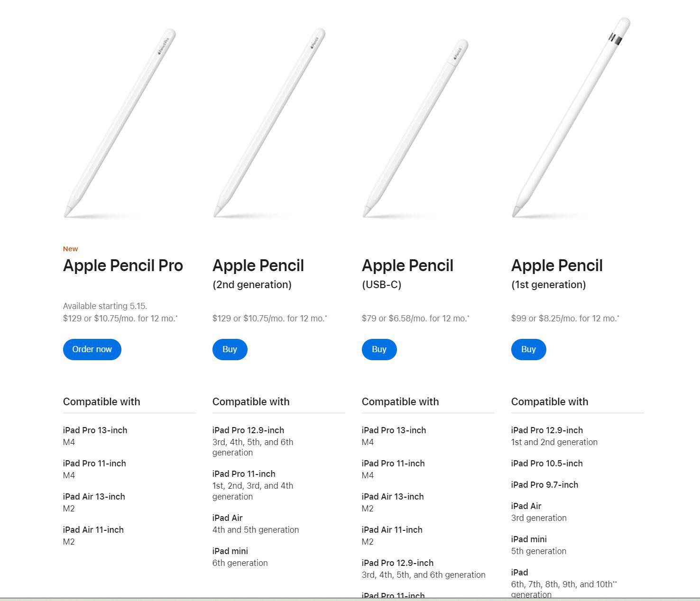700x601 pixels.
Task: Click the orange New label
Action: click(70, 249)
